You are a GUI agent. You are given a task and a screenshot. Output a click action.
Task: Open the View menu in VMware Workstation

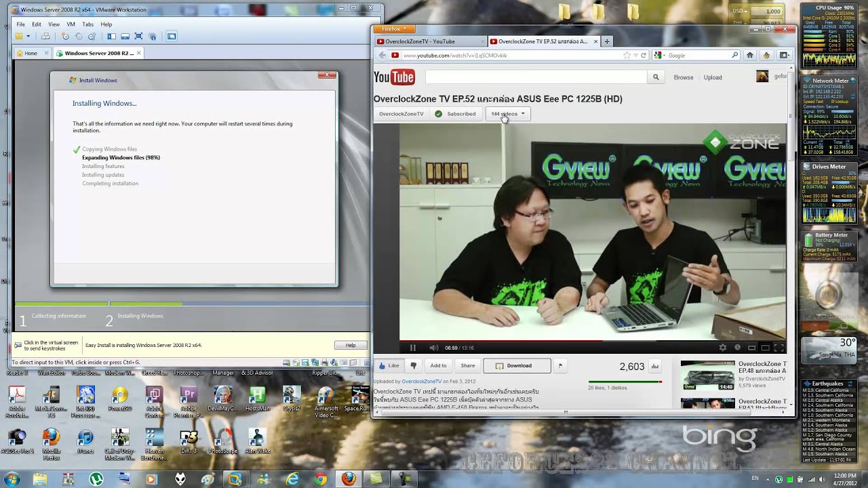click(54, 24)
